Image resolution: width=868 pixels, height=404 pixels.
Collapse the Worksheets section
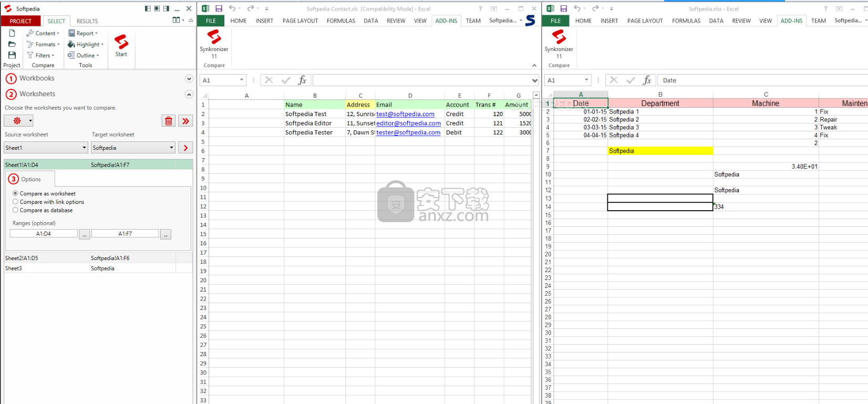[189, 95]
